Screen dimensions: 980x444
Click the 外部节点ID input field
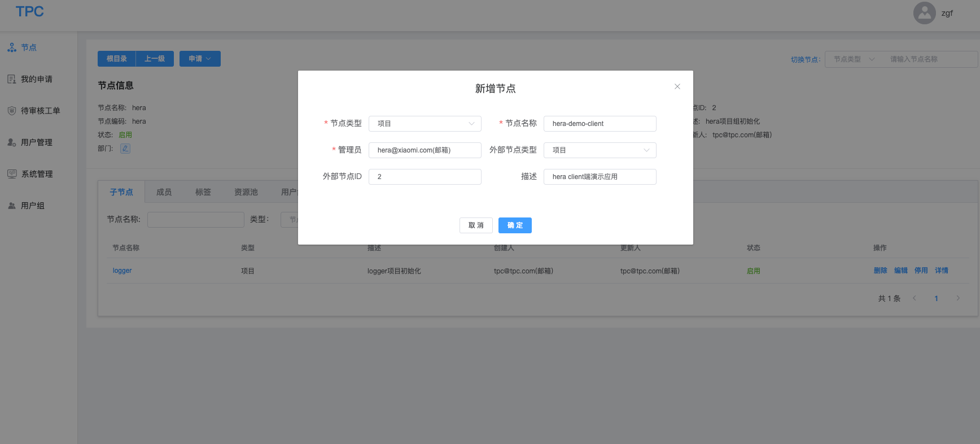425,177
